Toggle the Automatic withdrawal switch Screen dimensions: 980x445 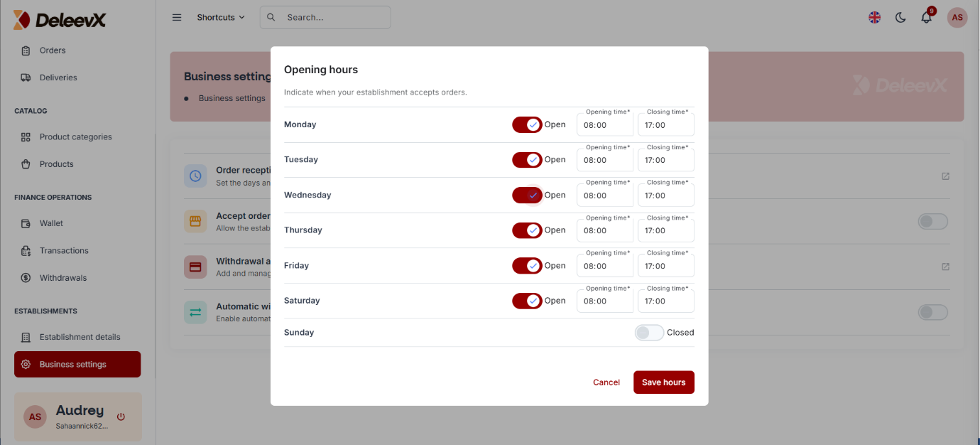tap(932, 312)
